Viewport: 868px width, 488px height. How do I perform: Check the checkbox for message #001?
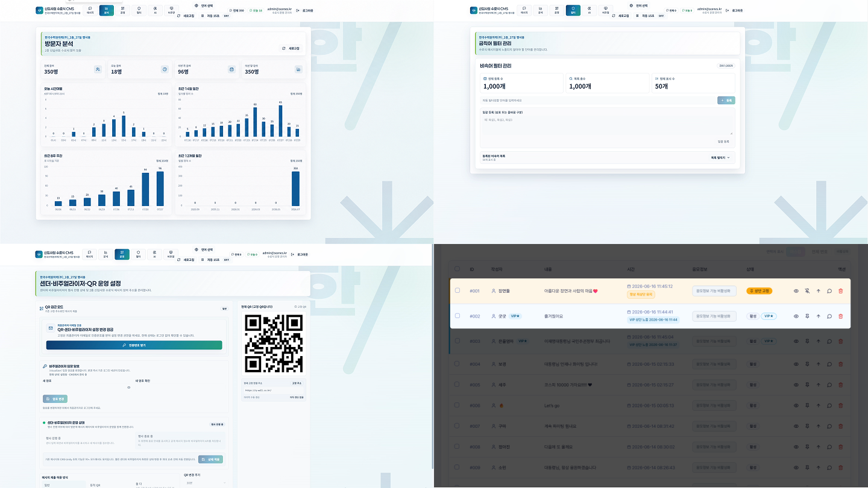pyautogui.click(x=457, y=290)
